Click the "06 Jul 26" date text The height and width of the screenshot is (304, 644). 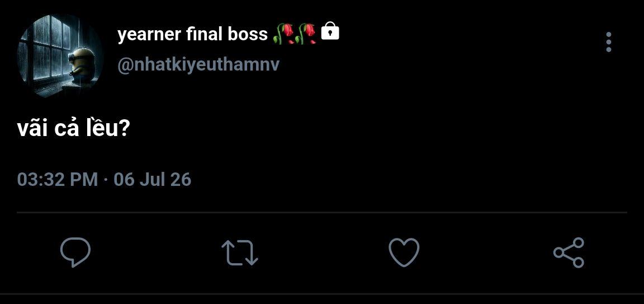153,180
